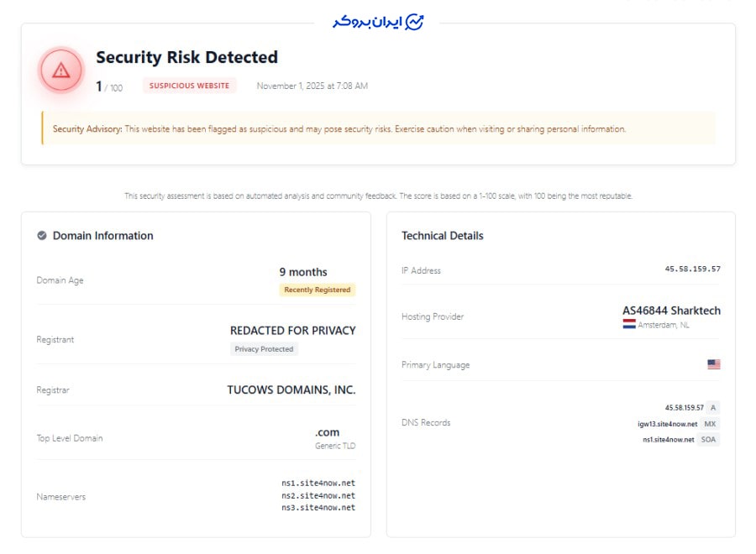
Task: Click the Security Risk Detected heading
Action: click(186, 57)
